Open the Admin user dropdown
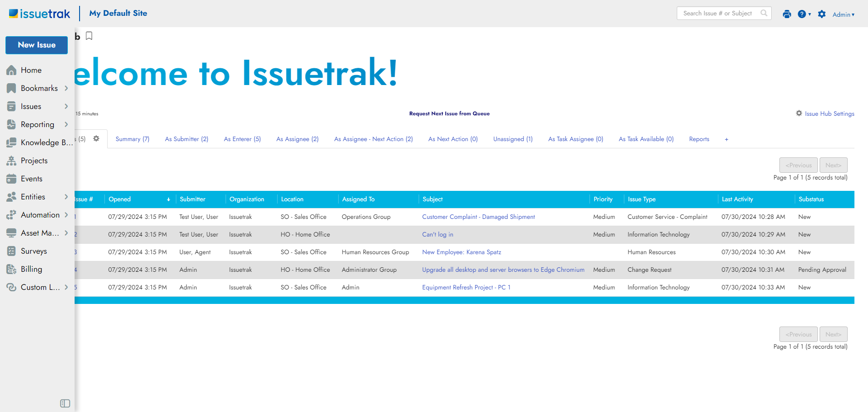This screenshot has height=412, width=868. (844, 14)
